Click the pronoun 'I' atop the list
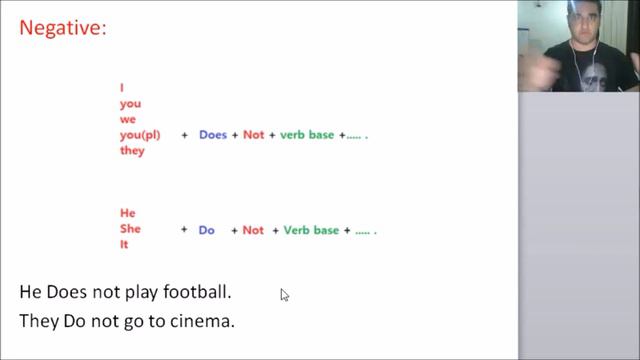This screenshot has width=640, height=360. tap(122, 88)
